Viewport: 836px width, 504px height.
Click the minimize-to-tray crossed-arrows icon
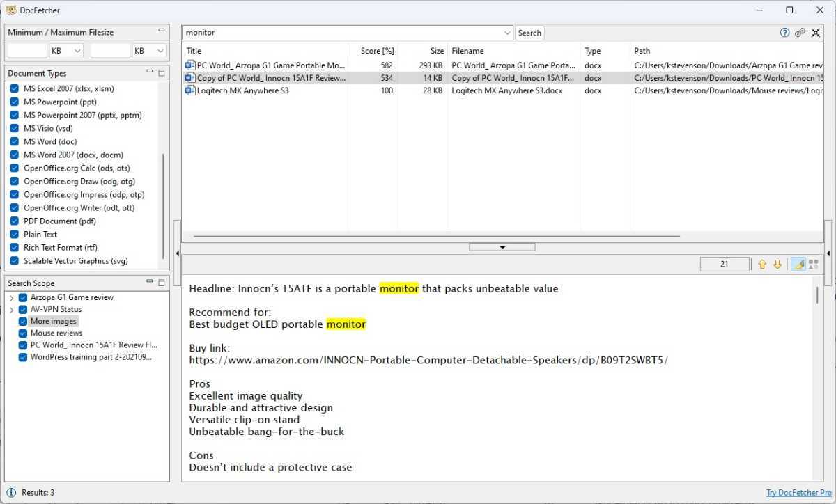point(816,33)
